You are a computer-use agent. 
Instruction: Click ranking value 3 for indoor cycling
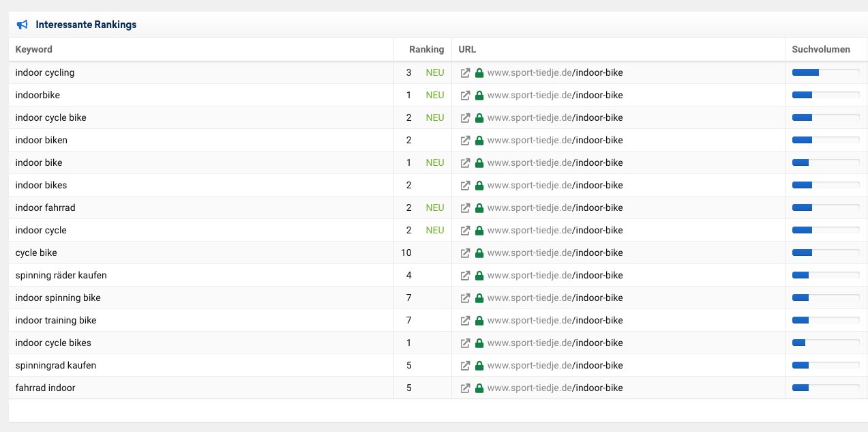pos(409,72)
